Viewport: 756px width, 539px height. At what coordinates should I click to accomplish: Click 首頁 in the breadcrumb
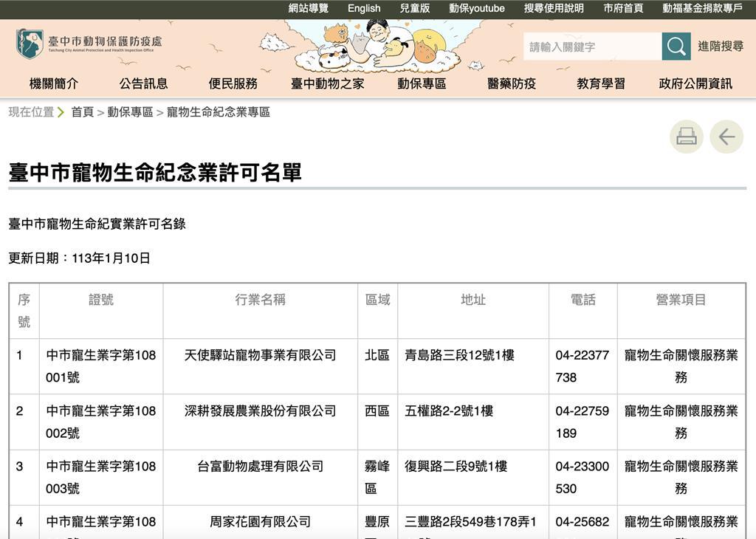[x=83, y=111]
